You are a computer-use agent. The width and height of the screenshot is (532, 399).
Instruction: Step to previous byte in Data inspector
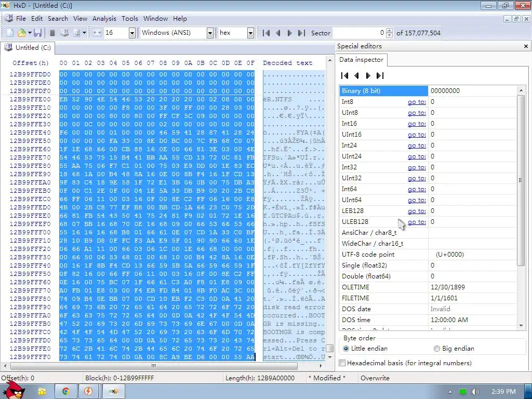pyautogui.click(x=356, y=76)
